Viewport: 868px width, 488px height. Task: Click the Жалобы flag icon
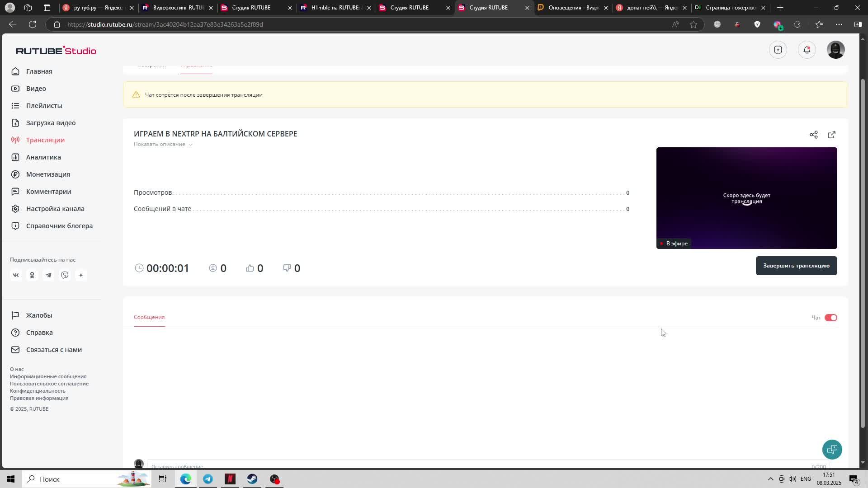point(15,315)
